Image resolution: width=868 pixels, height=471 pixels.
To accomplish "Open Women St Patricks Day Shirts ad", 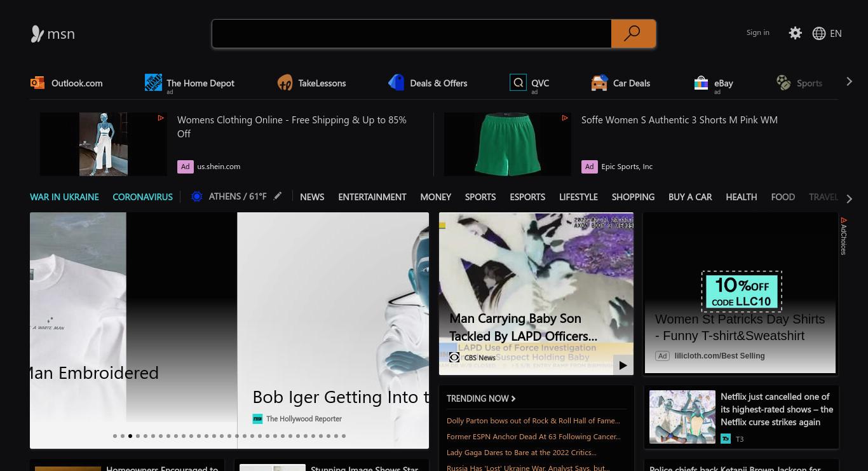I will (740, 327).
